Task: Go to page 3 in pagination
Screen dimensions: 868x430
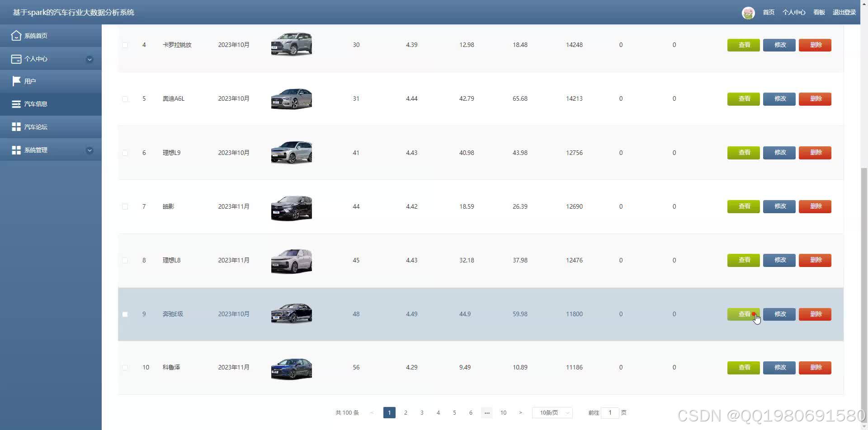Action: pyautogui.click(x=422, y=413)
